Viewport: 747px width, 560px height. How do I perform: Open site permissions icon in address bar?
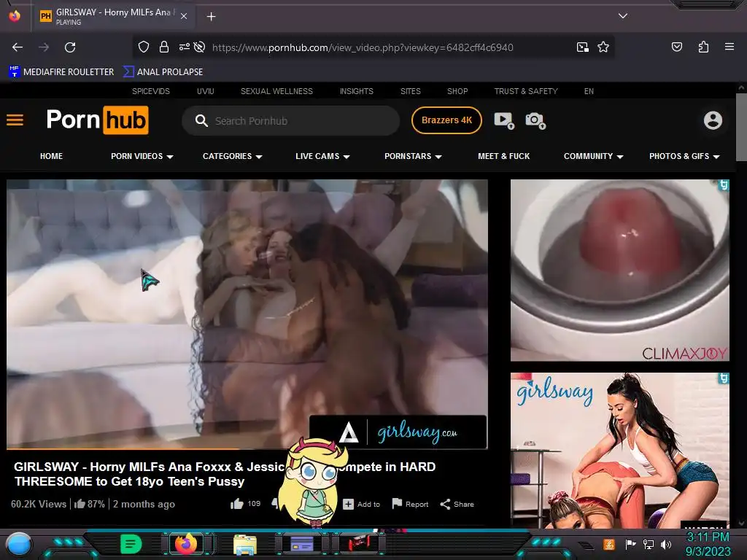(184, 47)
